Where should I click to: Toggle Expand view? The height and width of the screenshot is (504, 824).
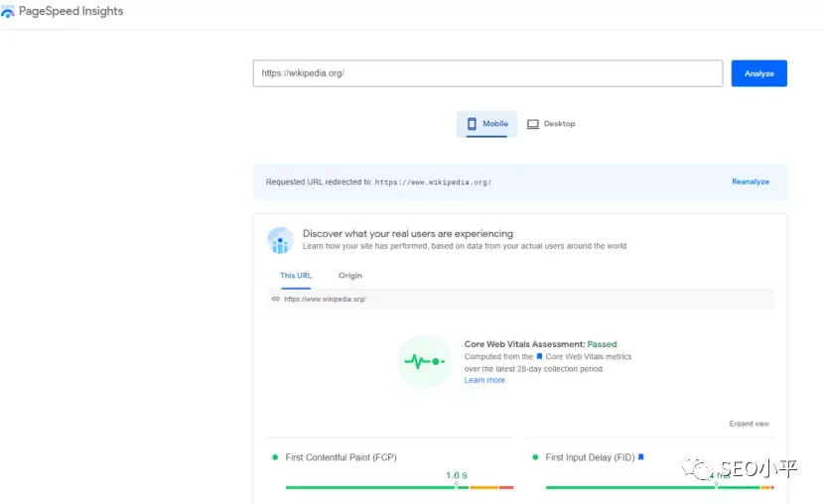(749, 424)
